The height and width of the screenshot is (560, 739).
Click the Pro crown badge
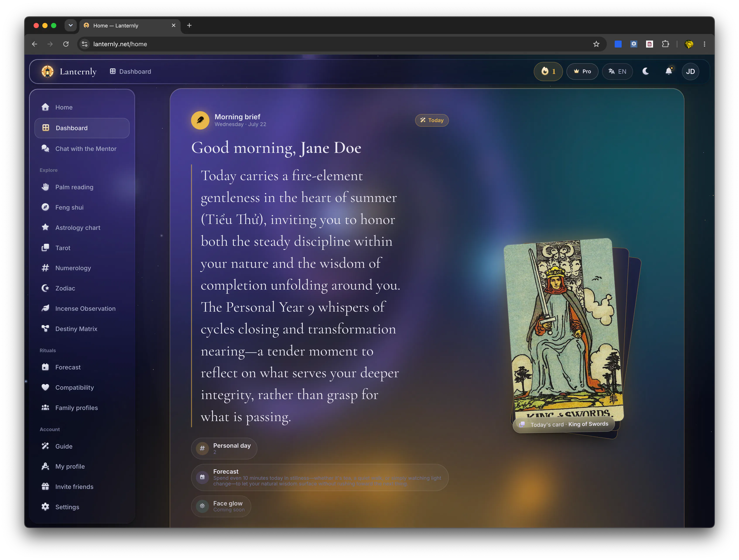point(582,72)
